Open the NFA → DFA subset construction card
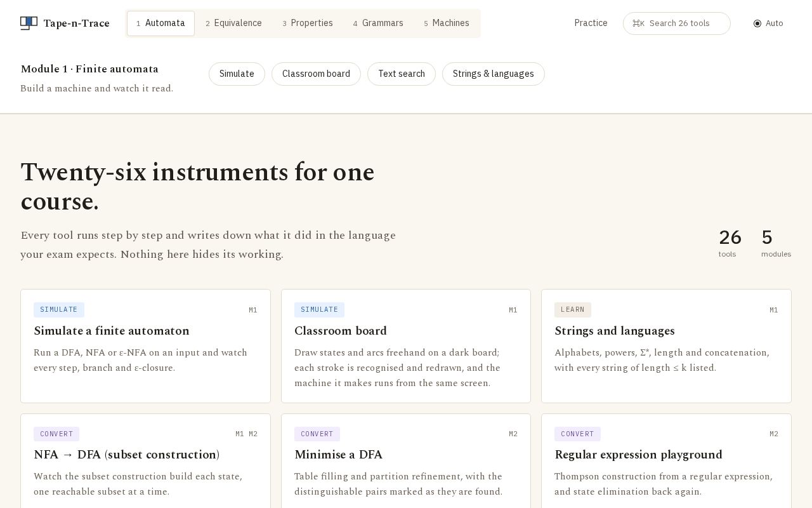Screen dimensions: 812x508 tap(145, 461)
